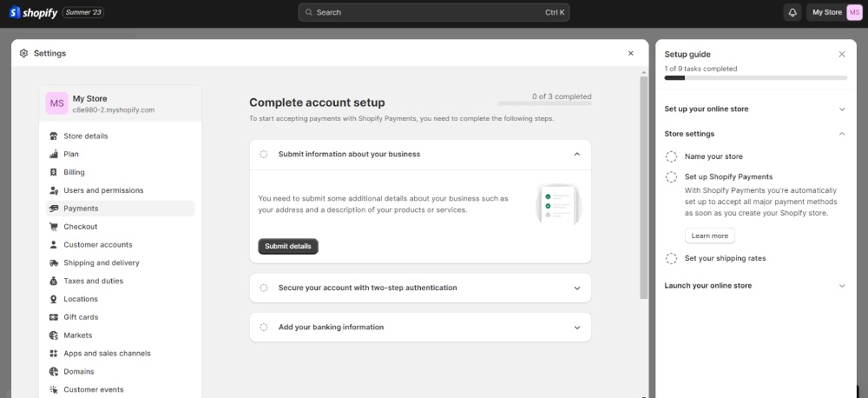Screen dimensions: 868x398
Task: Open Gift cards settings
Action: pyautogui.click(x=120, y=317)
